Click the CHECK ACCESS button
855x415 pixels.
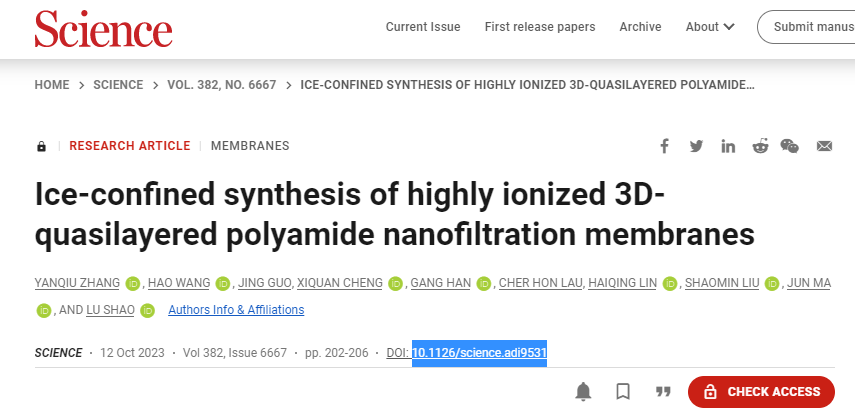coord(761,392)
